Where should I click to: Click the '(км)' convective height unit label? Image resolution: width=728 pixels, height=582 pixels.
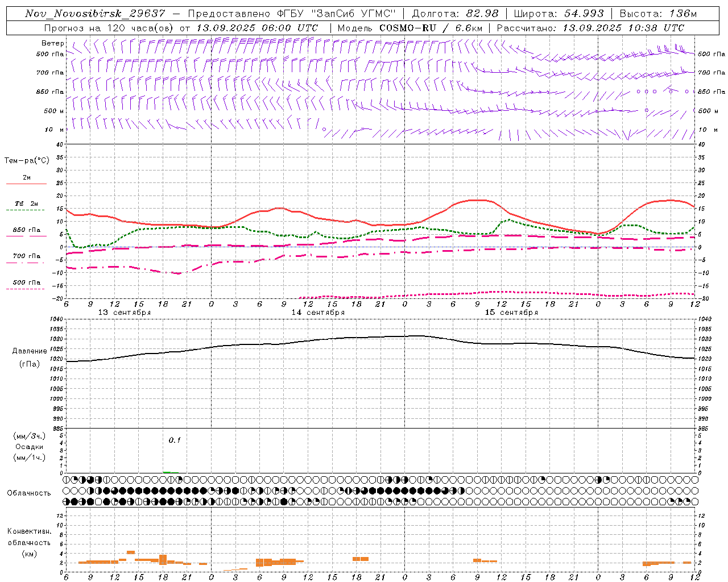(x=30, y=554)
